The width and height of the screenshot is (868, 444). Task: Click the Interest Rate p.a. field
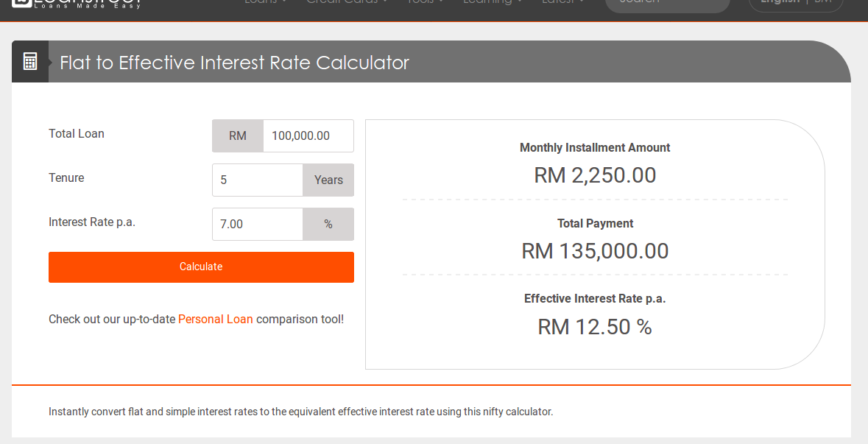click(x=257, y=225)
